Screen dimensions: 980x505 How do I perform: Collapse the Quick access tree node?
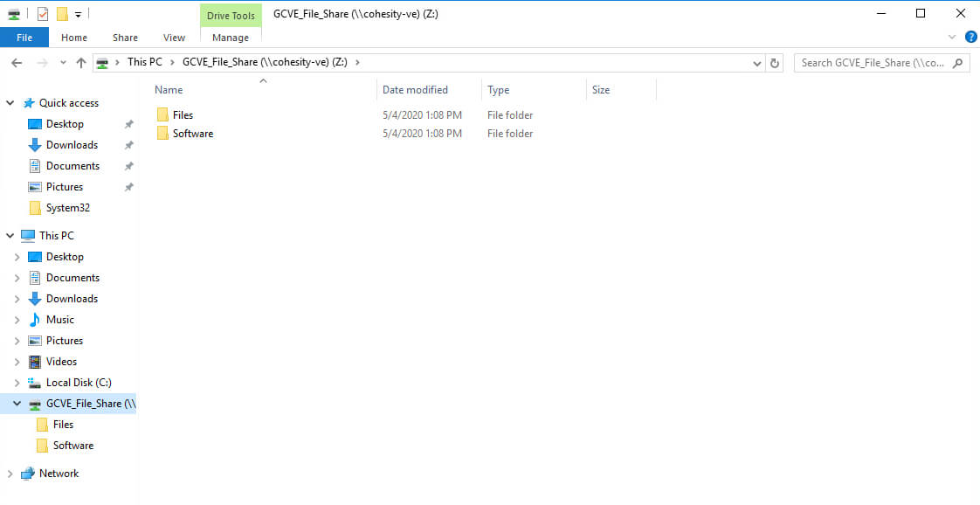tap(10, 103)
